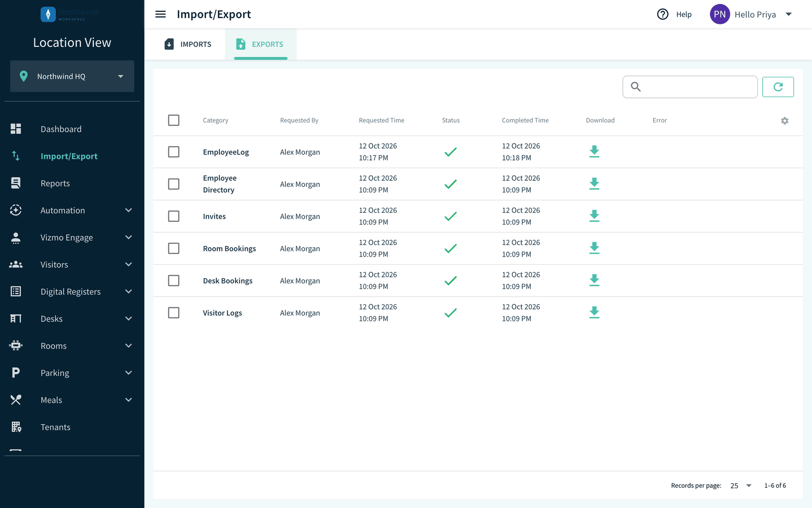Expand the Rooms menu chevron
Viewport: 812px width, 508px height.
click(129, 345)
